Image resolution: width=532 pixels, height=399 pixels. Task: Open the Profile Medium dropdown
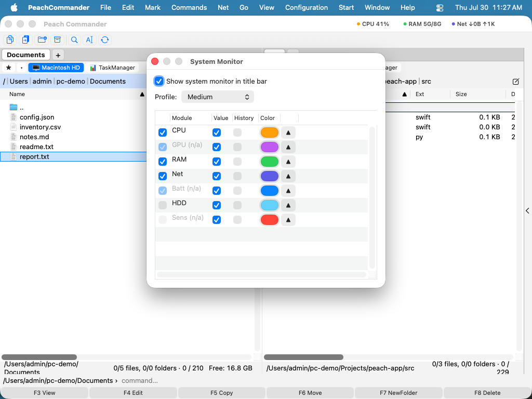click(218, 97)
